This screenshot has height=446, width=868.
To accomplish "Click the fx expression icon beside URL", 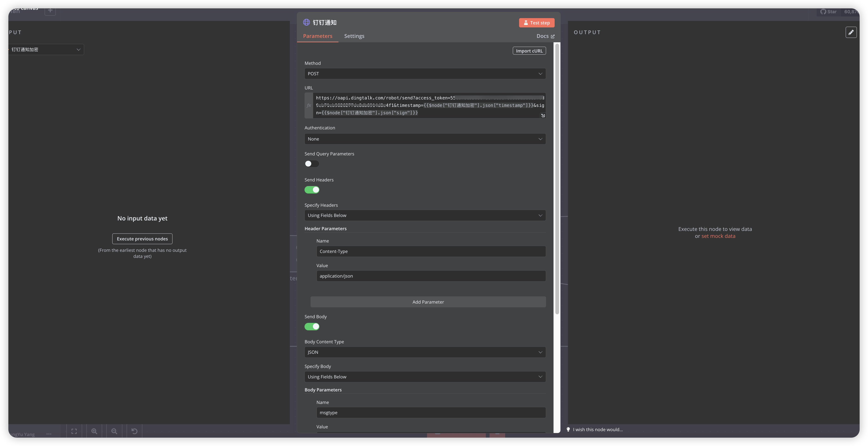I will 309,105.
